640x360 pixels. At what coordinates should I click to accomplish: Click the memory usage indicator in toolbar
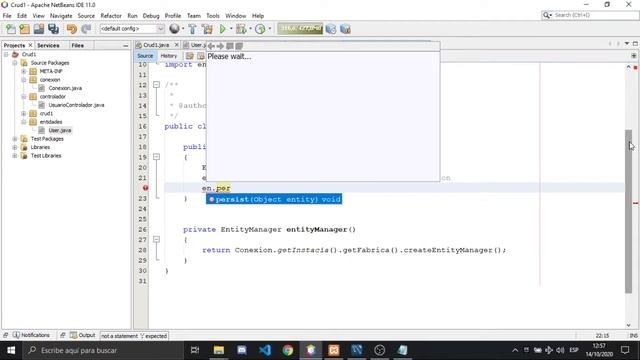point(300,29)
